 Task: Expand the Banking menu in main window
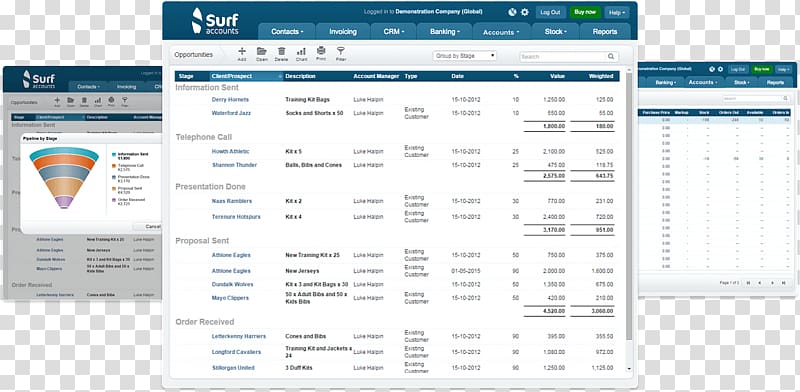coord(444,31)
